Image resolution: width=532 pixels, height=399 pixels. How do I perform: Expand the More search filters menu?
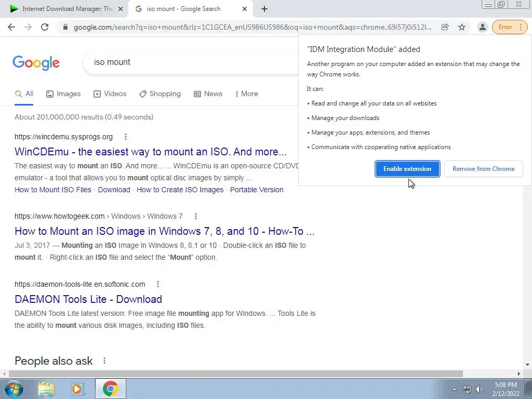pos(247,94)
